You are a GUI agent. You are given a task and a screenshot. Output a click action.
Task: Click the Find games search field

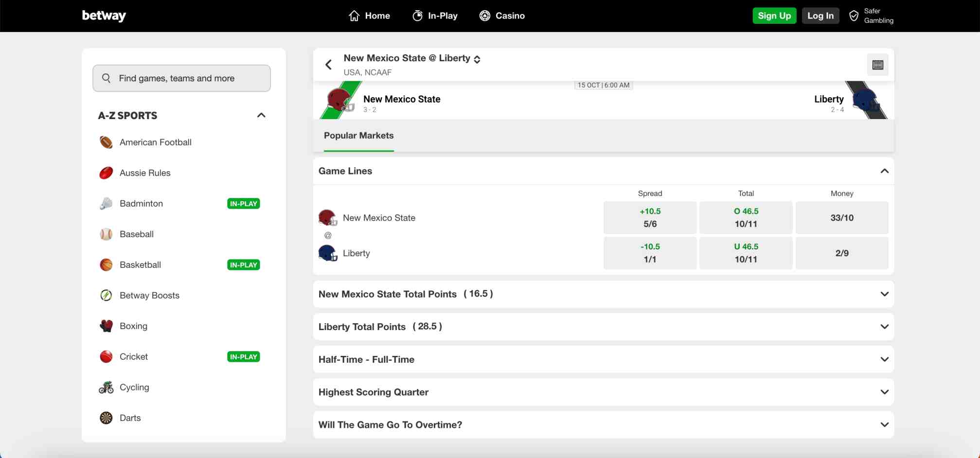click(x=181, y=78)
